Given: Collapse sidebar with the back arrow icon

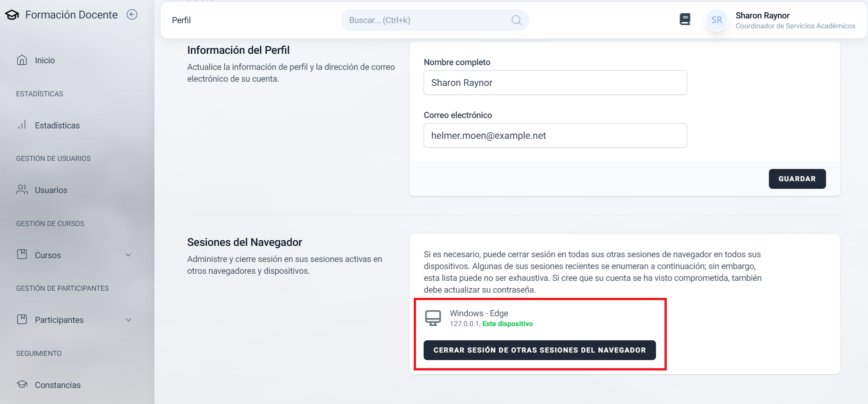Looking at the screenshot, I should tap(132, 15).
